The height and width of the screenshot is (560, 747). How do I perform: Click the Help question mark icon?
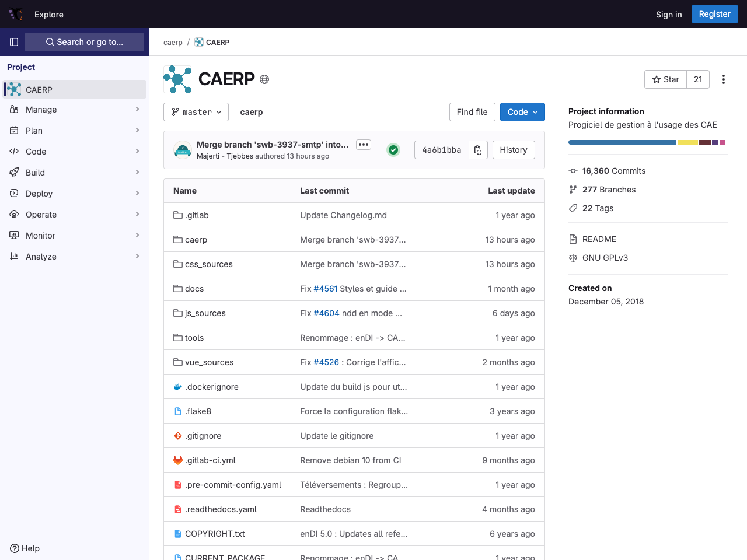[15, 548]
